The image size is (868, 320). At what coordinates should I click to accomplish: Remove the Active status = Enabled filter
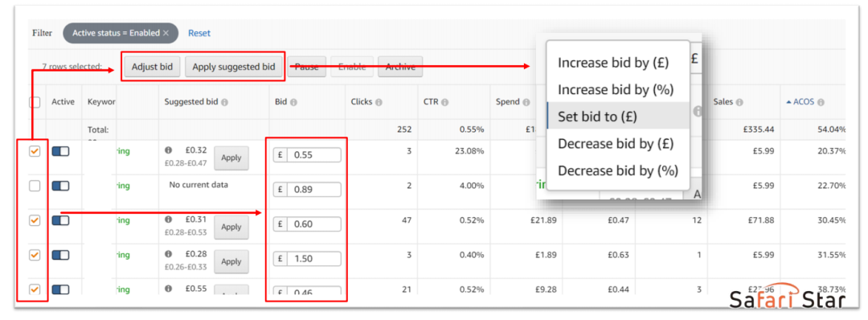point(166,33)
